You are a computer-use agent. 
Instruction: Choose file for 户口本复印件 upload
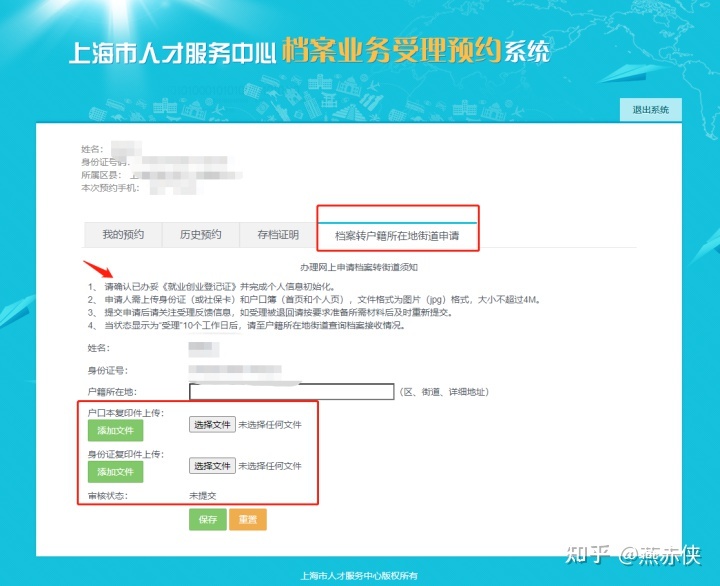[x=212, y=425]
